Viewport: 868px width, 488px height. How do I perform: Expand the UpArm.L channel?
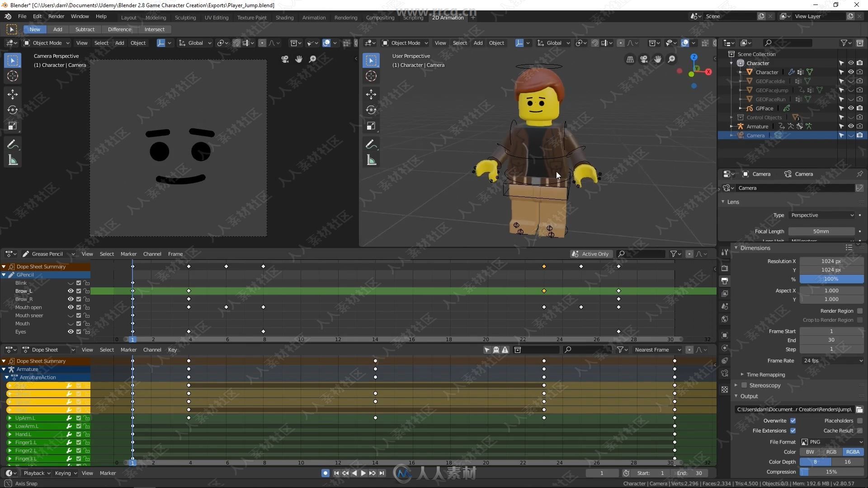[9, 418]
